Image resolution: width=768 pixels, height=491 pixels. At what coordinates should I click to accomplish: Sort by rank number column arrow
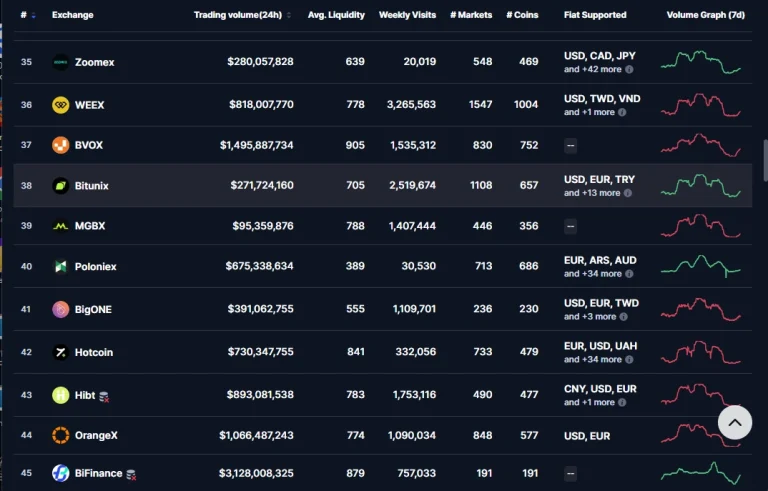pyautogui.click(x=33, y=15)
